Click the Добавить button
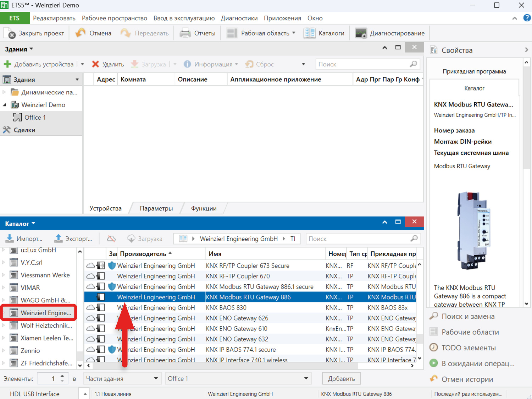The image size is (532, 399). point(341,378)
